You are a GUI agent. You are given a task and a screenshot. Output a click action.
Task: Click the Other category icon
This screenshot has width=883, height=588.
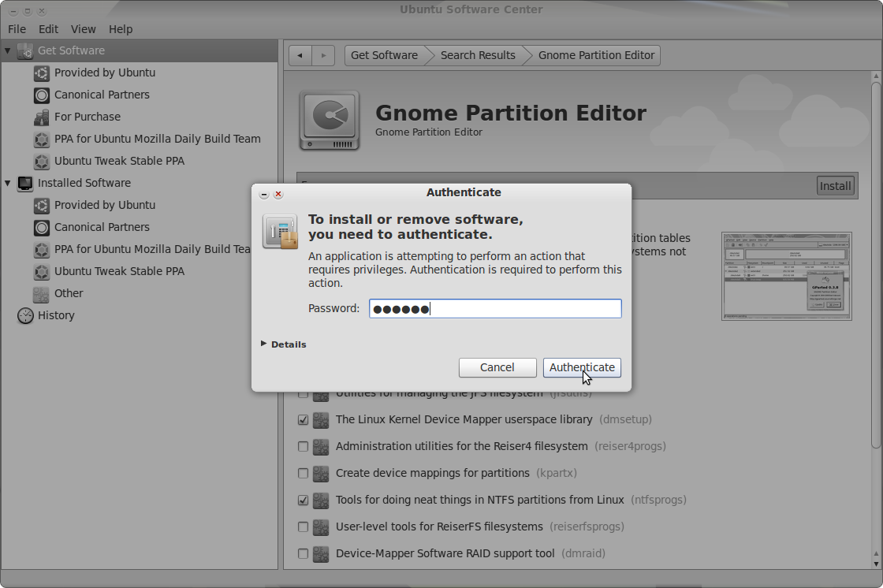[42, 293]
